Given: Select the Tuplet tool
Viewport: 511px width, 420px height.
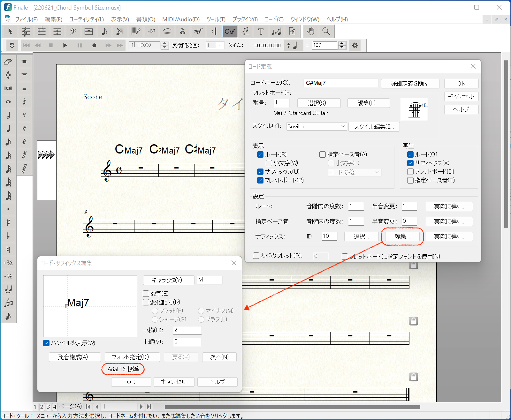Looking at the screenshot, I should (151, 31).
